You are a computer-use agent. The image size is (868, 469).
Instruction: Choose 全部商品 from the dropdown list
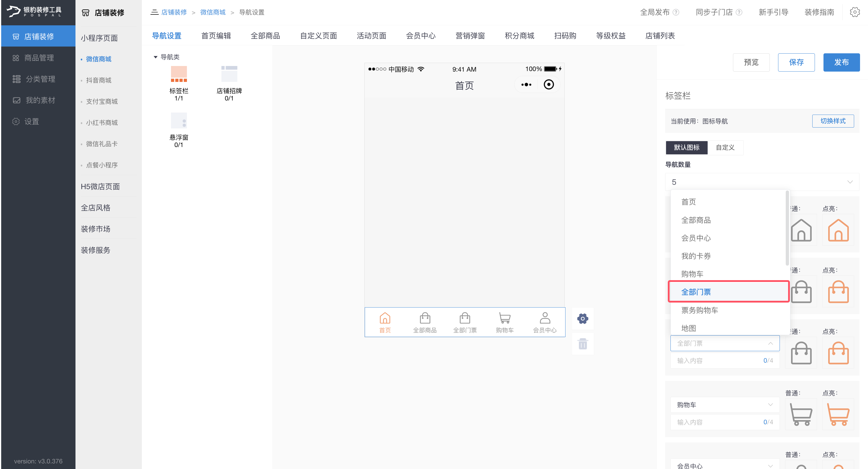pos(728,220)
